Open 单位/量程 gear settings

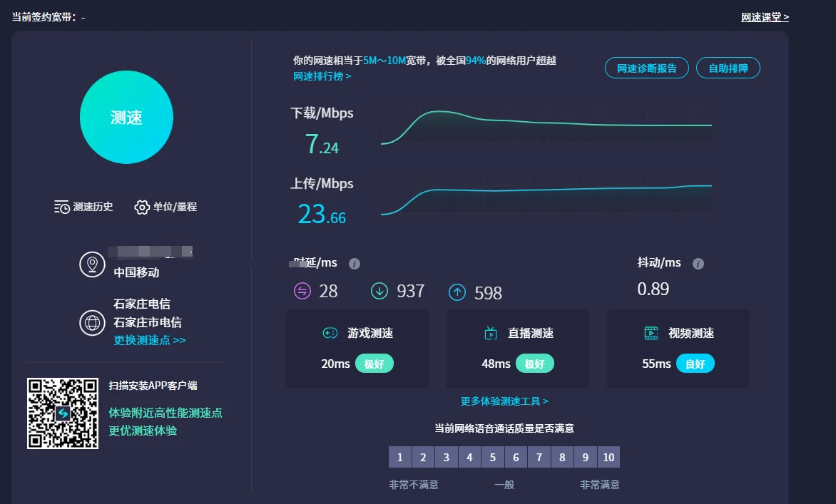[142, 207]
